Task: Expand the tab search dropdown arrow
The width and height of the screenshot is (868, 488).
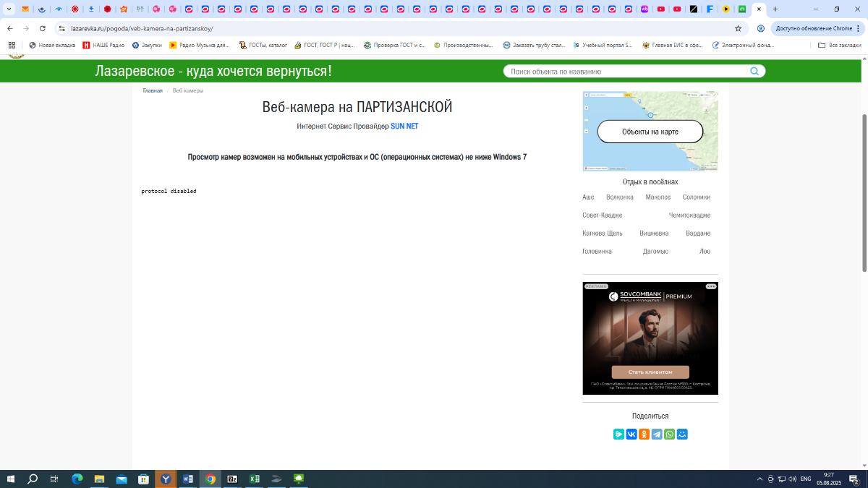Action: click(9, 9)
